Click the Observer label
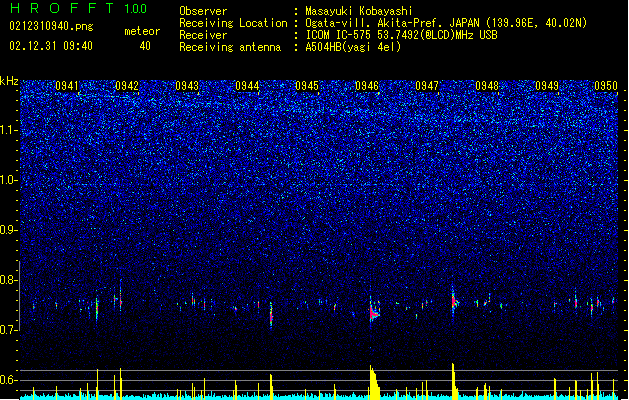The width and height of the screenshot is (629, 400). click(x=203, y=11)
